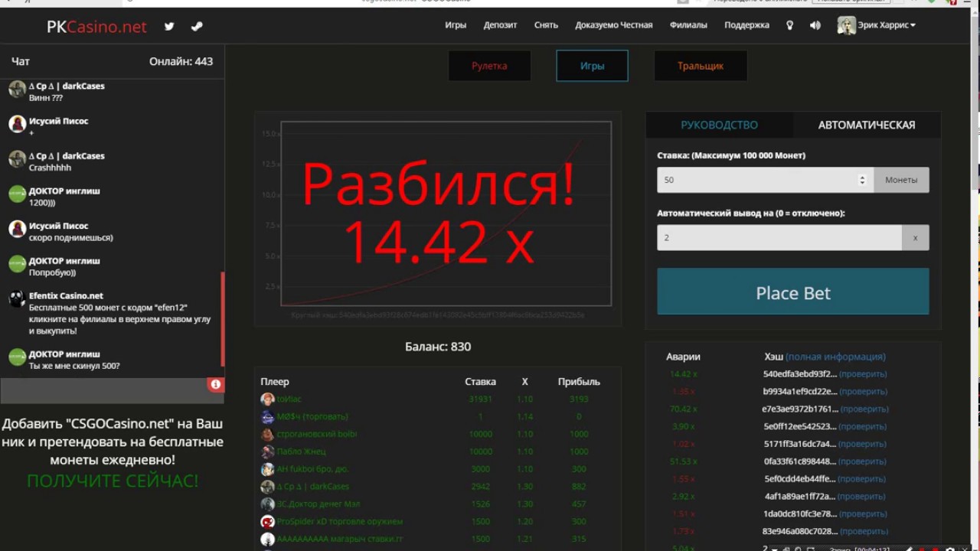Click строгановский bolbi player avatar
Screen dimensions: 980x551
pyautogui.click(x=267, y=435)
